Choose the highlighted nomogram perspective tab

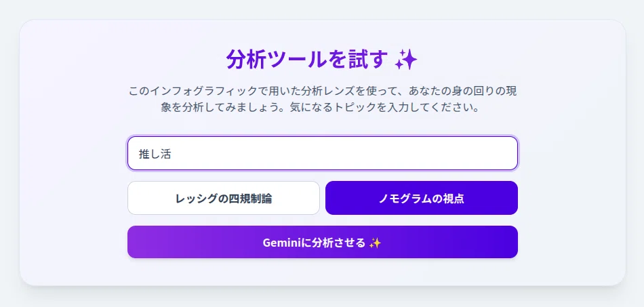click(422, 198)
